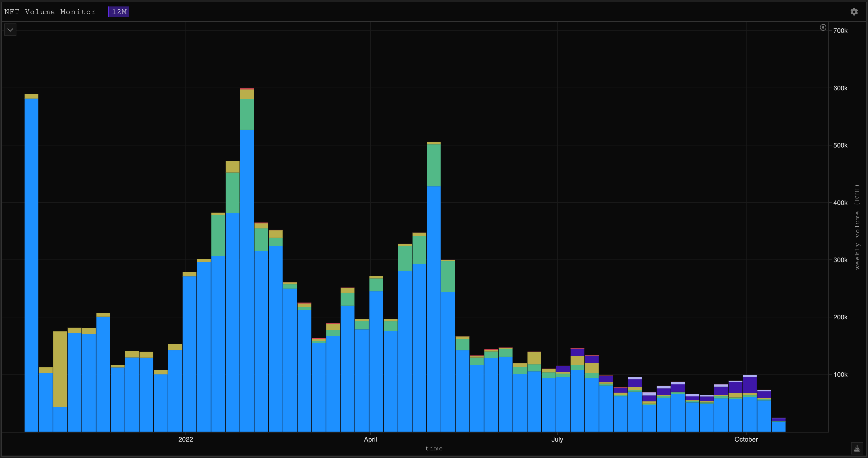Click the time axis title
Image resolution: width=868 pixels, height=458 pixels.
click(434, 448)
